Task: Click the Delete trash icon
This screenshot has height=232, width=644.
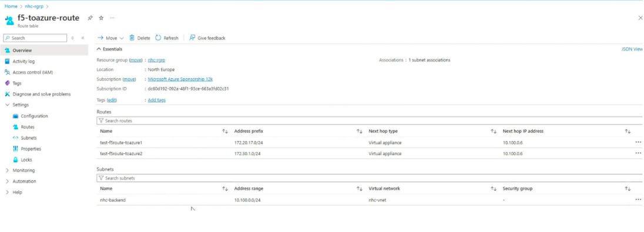Action: coord(132,38)
